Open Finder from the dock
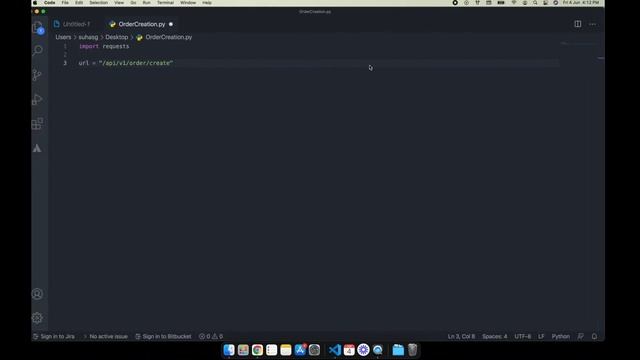 [229, 350]
